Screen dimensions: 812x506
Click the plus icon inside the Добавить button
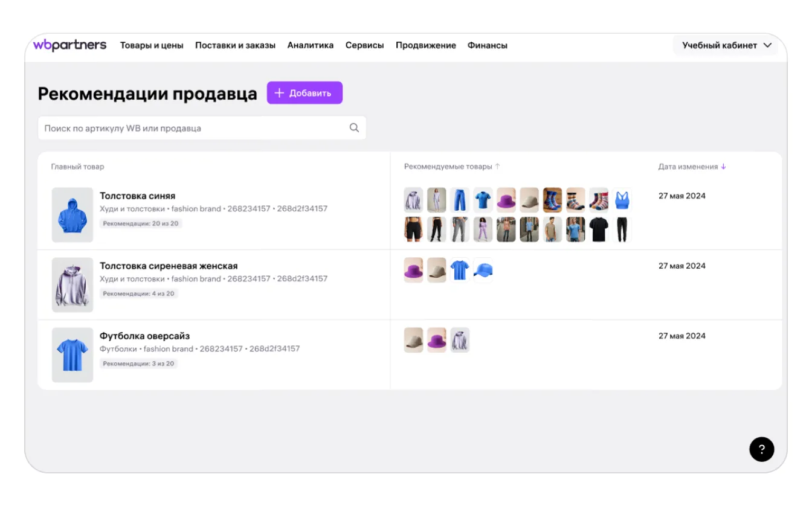(x=279, y=92)
